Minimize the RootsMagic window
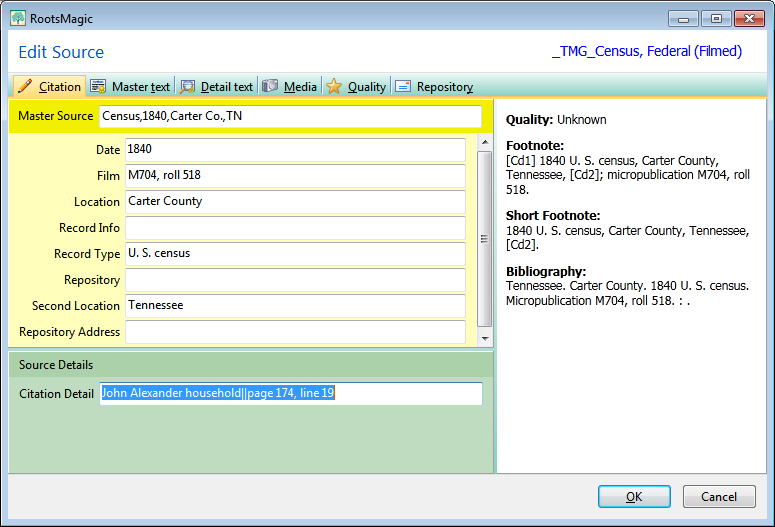The width and height of the screenshot is (775, 527). click(x=684, y=19)
